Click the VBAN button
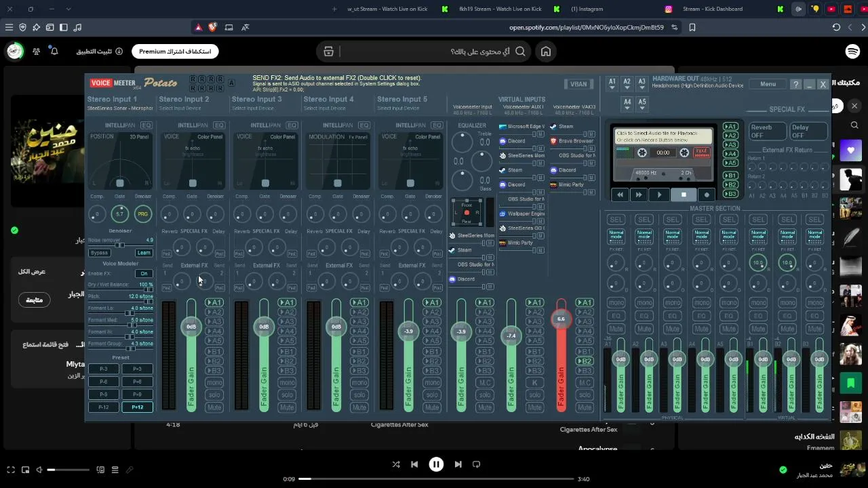 tap(578, 84)
